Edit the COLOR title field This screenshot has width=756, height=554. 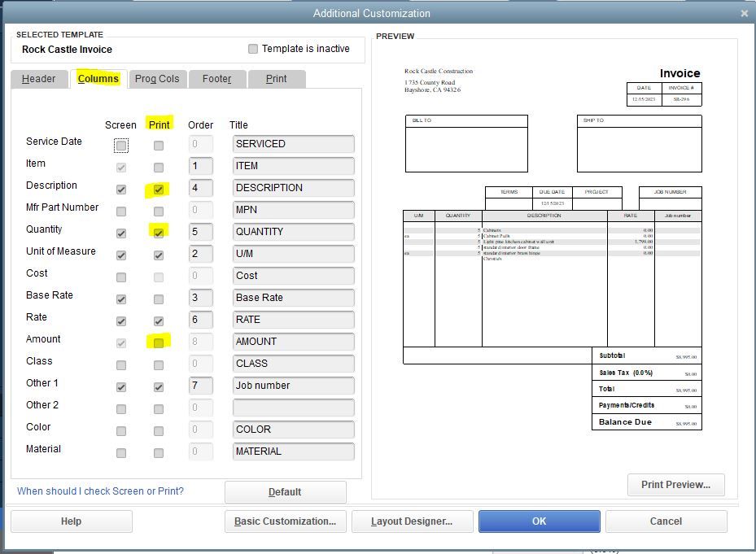[x=293, y=429]
